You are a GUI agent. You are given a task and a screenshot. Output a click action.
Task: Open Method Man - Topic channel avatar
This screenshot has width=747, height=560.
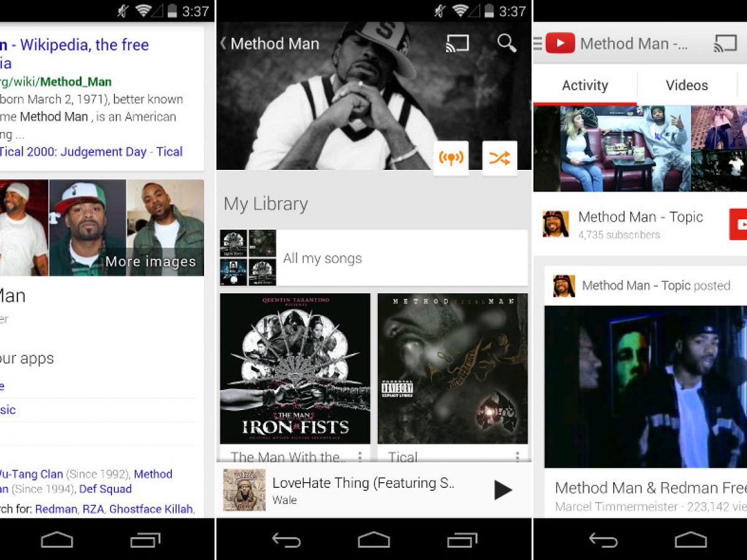tap(556, 224)
